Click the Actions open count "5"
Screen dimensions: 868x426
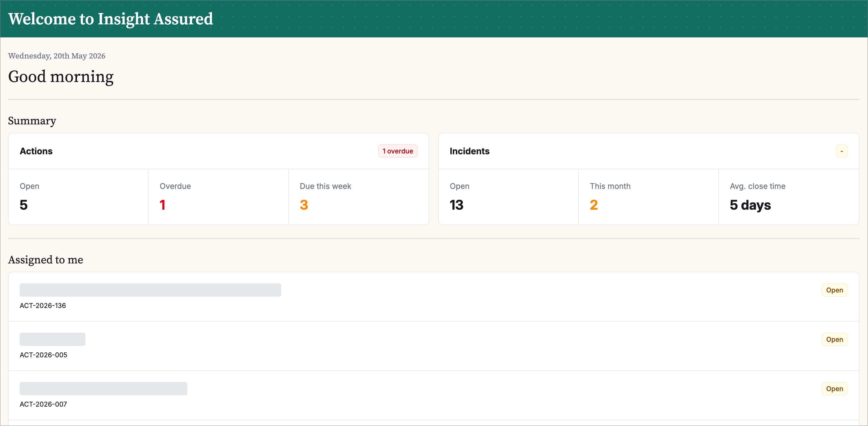point(24,205)
